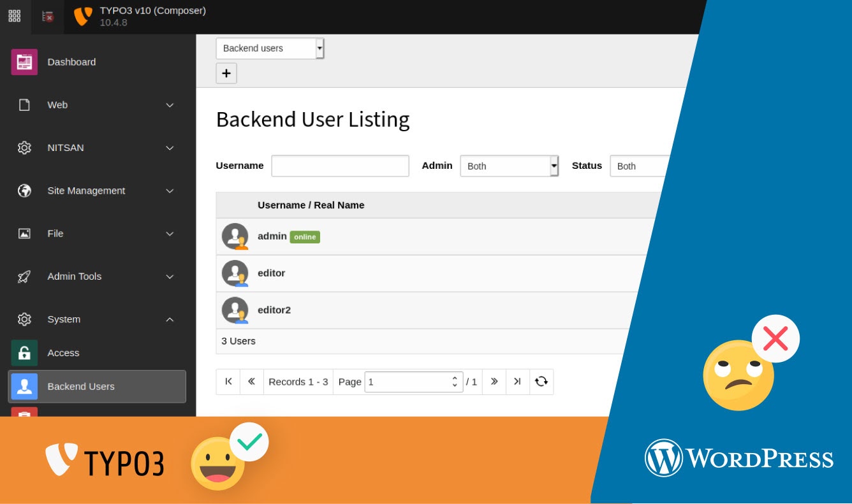Open the Dashboard module icon
Image resolution: width=852 pixels, height=504 pixels.
(x=24, y=62)
